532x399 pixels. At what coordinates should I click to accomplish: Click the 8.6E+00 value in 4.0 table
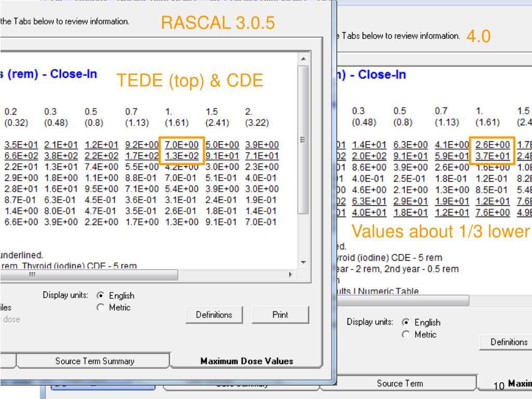369,167
